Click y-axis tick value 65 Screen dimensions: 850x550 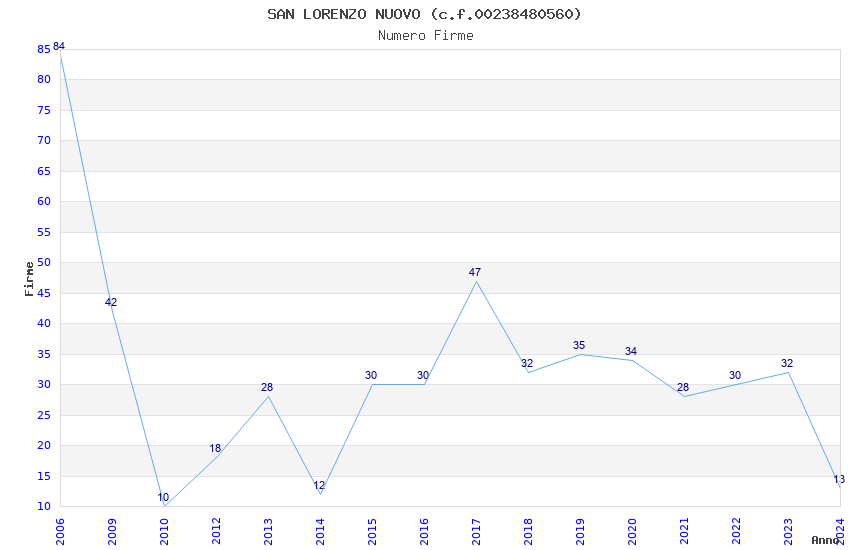tap(44, 171)
